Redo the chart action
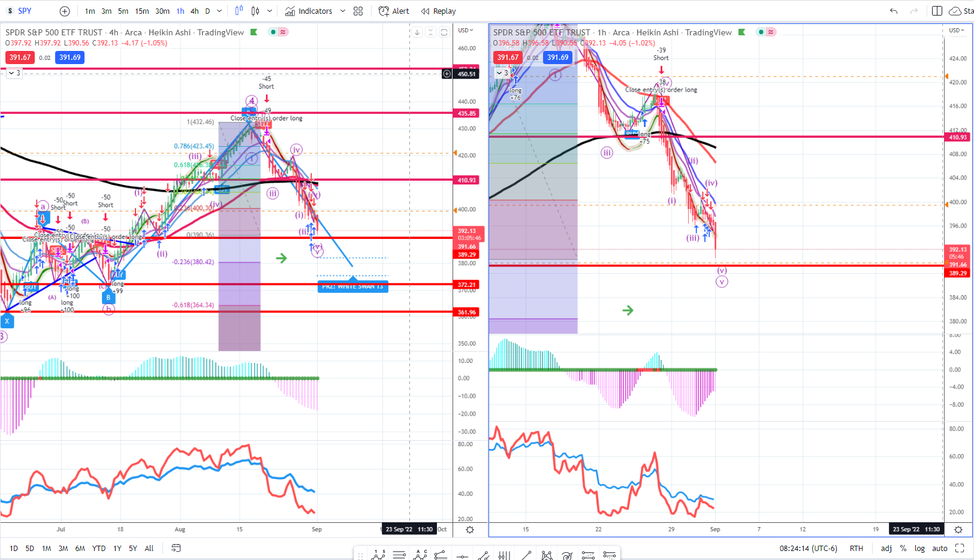The height and width of the screenshot is (560, 974). 914,11
